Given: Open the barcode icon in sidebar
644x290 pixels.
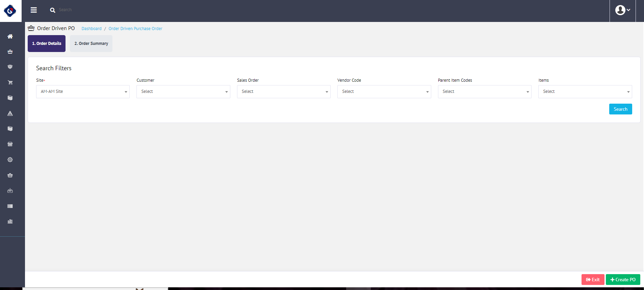Looking at the screenshot, I should click(x=10, y=206).
